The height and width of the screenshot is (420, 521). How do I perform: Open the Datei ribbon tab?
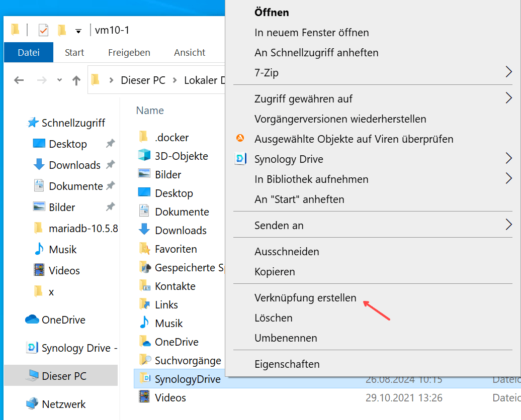pos(28,53)
